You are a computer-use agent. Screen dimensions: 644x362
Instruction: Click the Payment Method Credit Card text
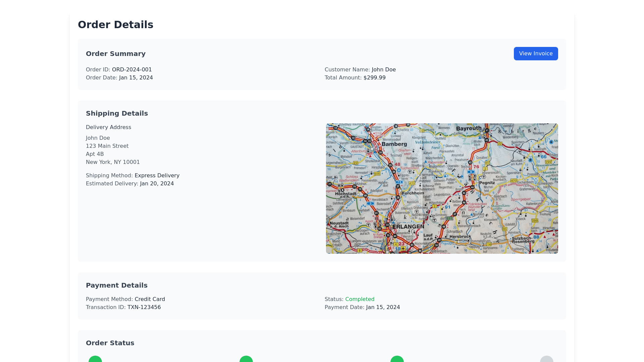click(x=150, y=299)
